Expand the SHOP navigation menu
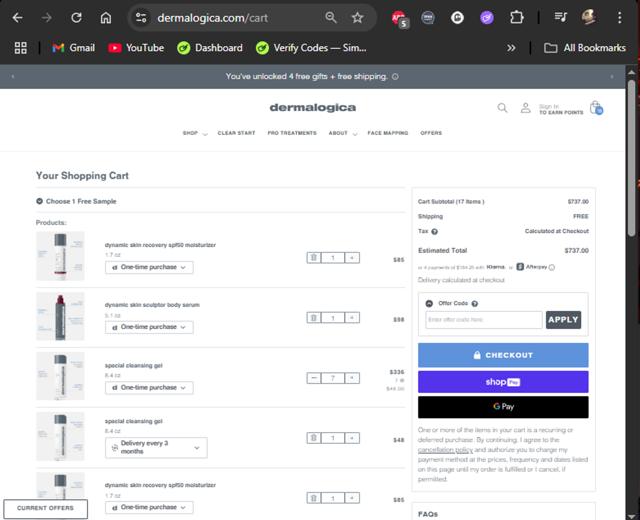The height and width of the screenshot is (520, 640). (x=195, y=133)
